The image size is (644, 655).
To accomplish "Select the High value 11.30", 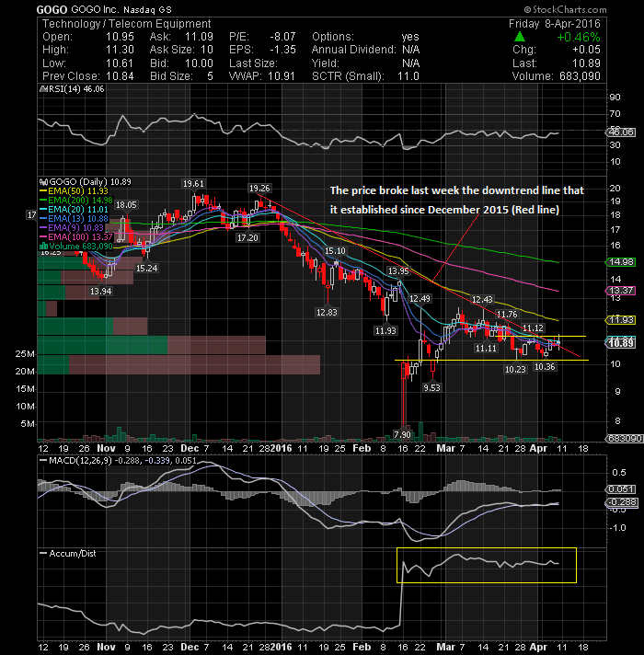I will (x=120, y=50).
